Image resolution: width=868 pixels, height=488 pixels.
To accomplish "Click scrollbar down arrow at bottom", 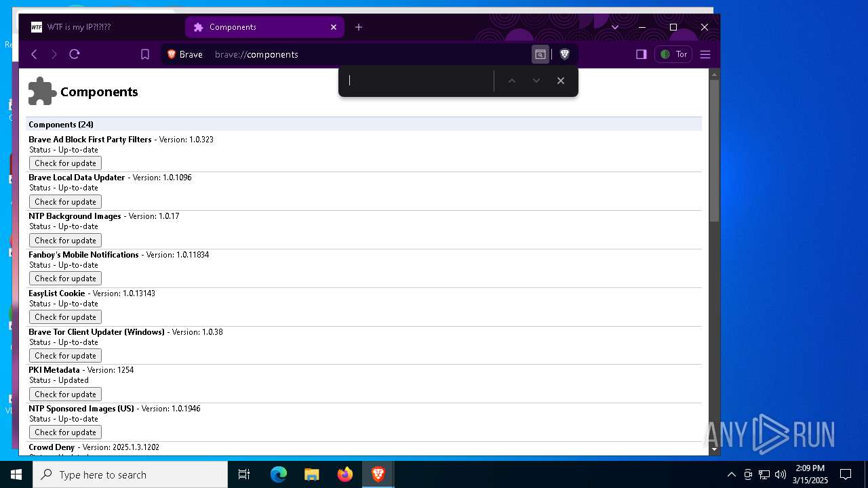I will pos(714,449).
